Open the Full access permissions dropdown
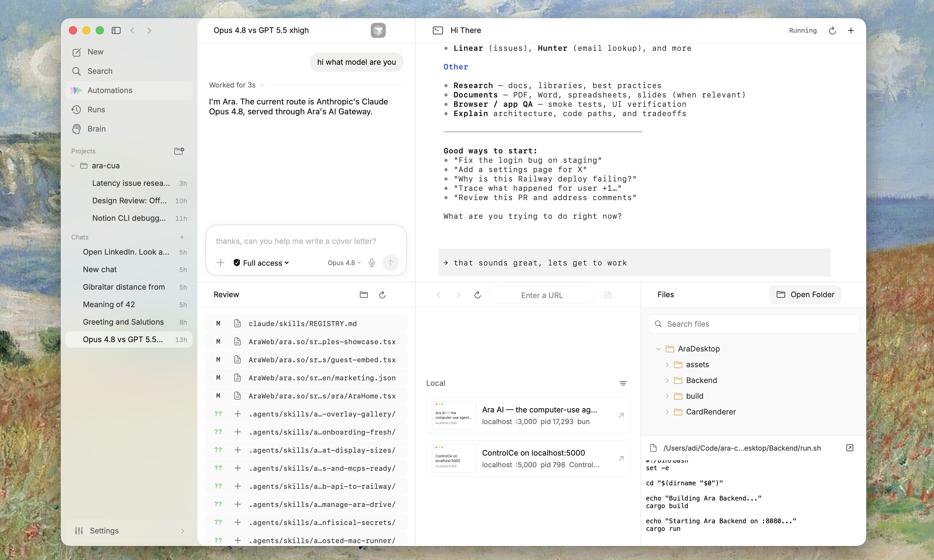 click(261, 262)
